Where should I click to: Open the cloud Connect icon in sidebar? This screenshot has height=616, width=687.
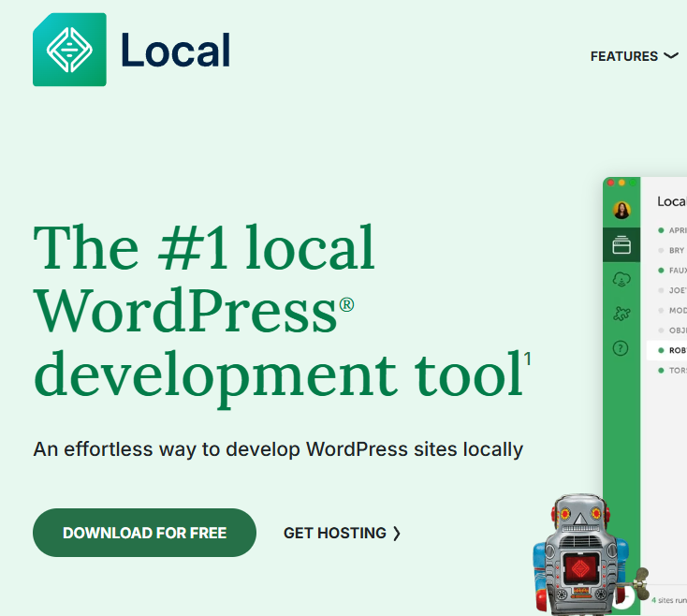[x=621, y=279]
